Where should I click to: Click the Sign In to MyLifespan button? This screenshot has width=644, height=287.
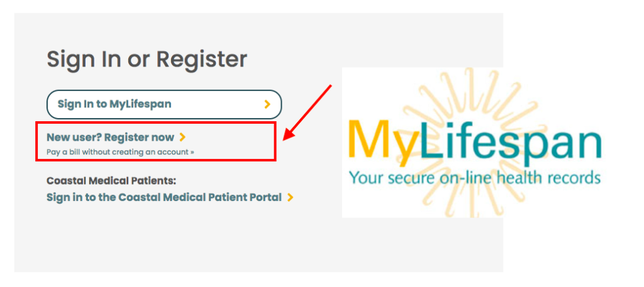click(164, 104)
